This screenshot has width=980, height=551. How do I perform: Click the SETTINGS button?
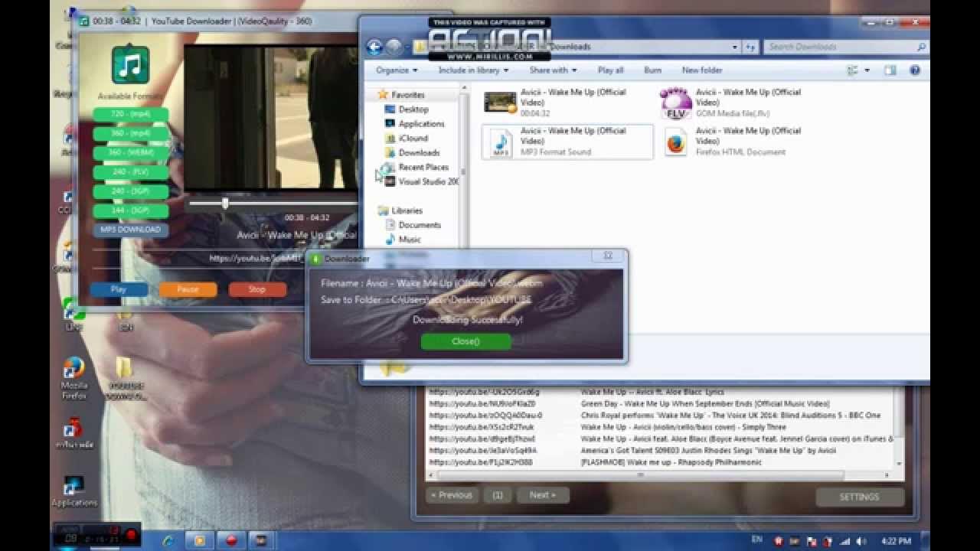pyautogui.click(x=859, y=497)
